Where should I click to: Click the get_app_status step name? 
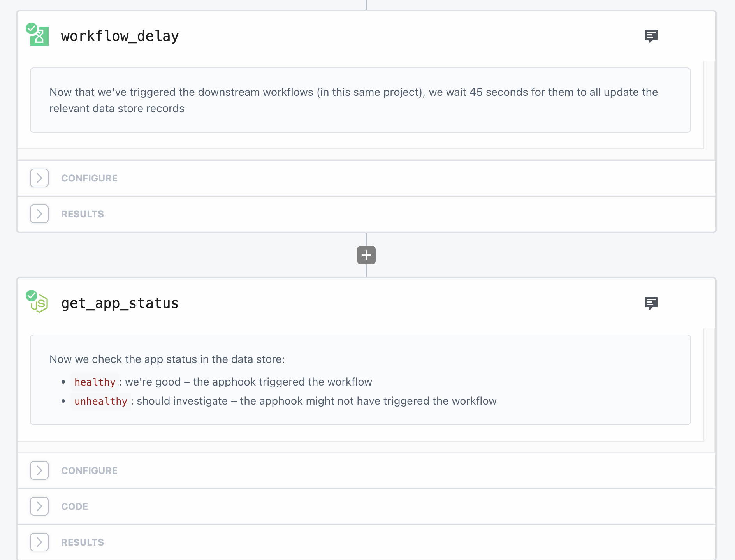[120, 303]
